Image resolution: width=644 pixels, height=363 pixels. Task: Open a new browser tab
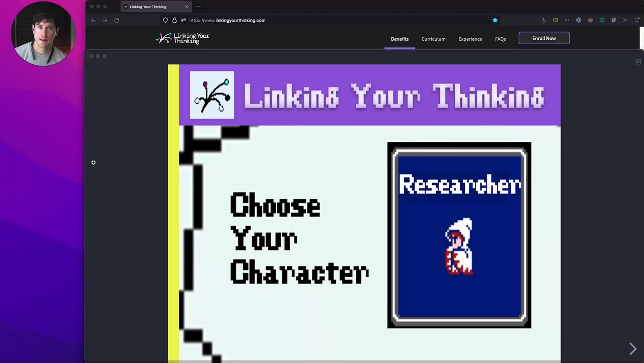199,7
